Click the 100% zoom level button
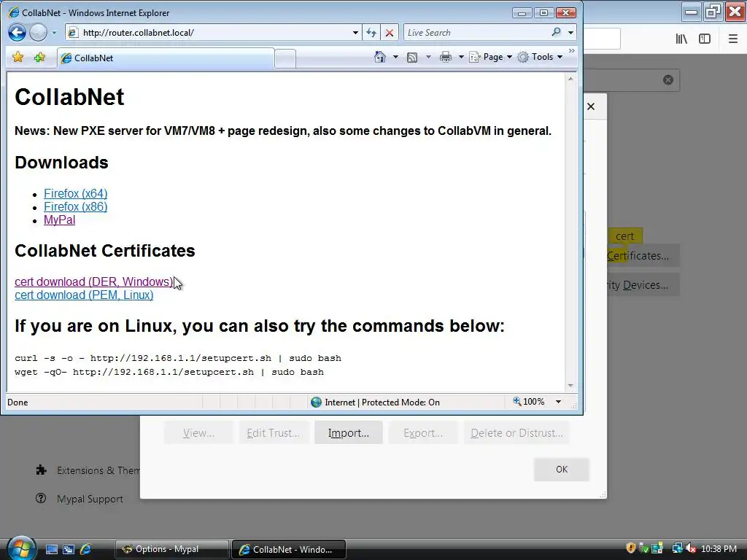 point(528,402)
